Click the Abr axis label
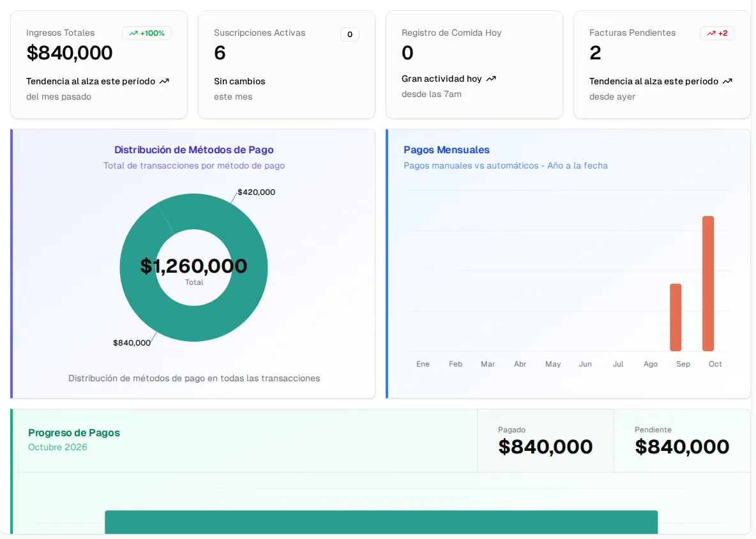Viewport: 756px width, 539px height. pos(520,364)
